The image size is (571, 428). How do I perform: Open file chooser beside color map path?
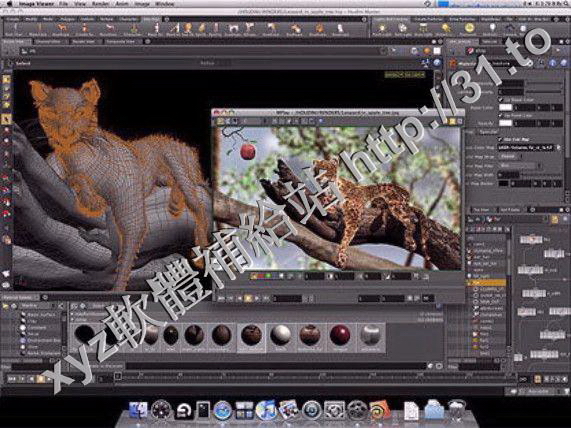(x=559, y=148)
